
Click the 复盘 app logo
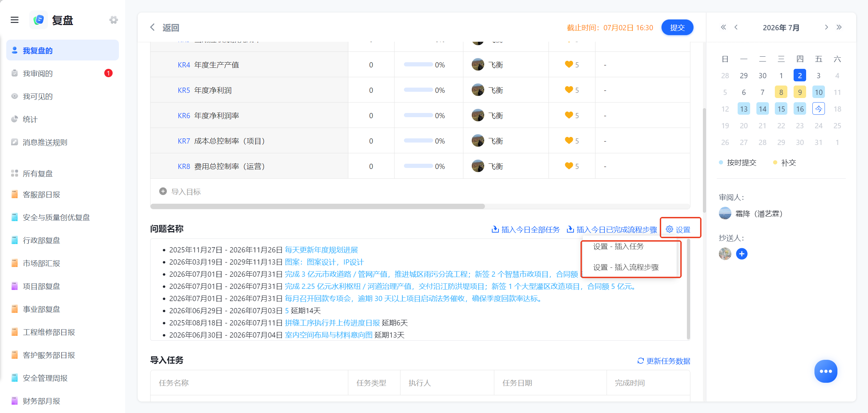(39, 20)
